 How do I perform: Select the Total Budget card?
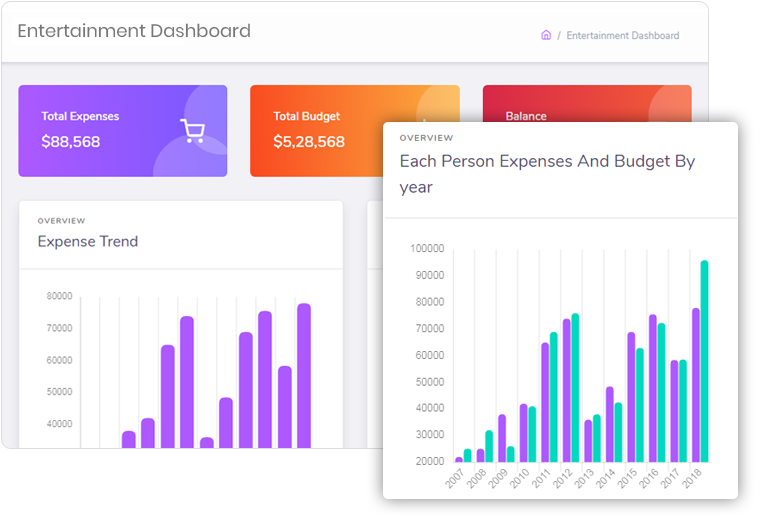tap(316, 131)
